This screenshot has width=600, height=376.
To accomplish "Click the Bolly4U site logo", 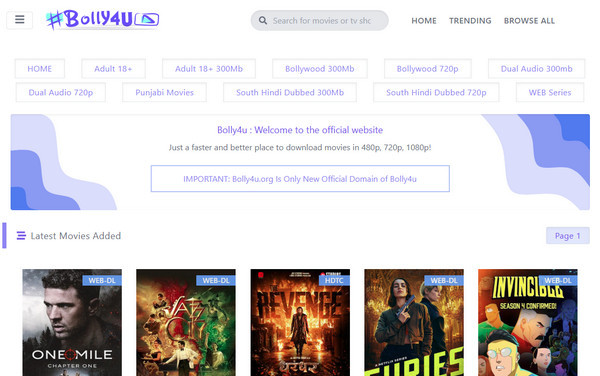I will tap(103, 20).
